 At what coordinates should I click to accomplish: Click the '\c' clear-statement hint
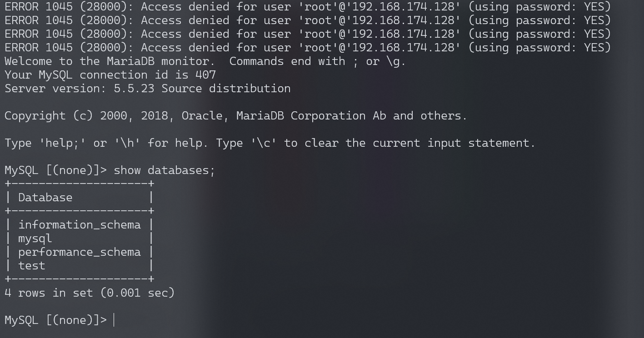click(264, 143)
